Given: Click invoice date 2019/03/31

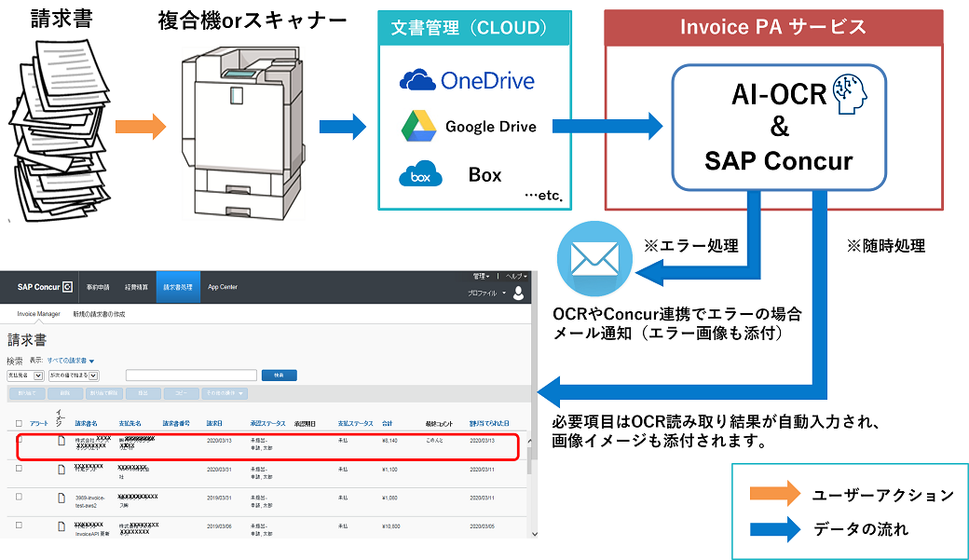Looking at the screenshot, I should pos(219,499).
